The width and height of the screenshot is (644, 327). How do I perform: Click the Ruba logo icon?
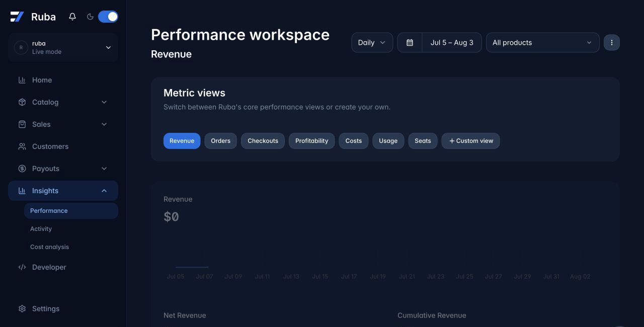coord(17,17)
